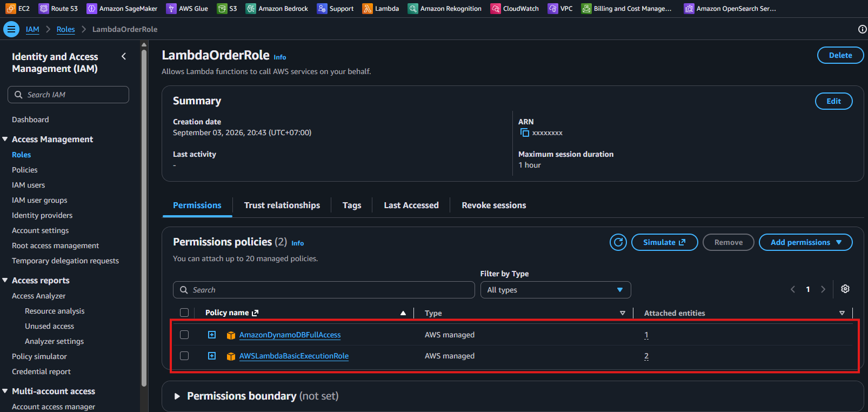868x412 pixels.
Task: Open the Info link beside Permissions policies
Action: tap(297, 243)
